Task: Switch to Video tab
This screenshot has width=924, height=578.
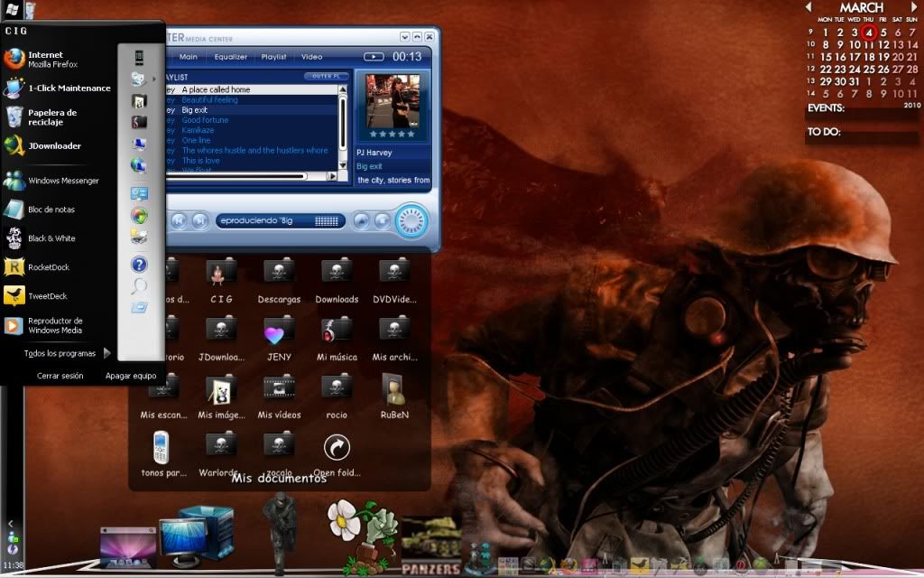Action: 311,57
